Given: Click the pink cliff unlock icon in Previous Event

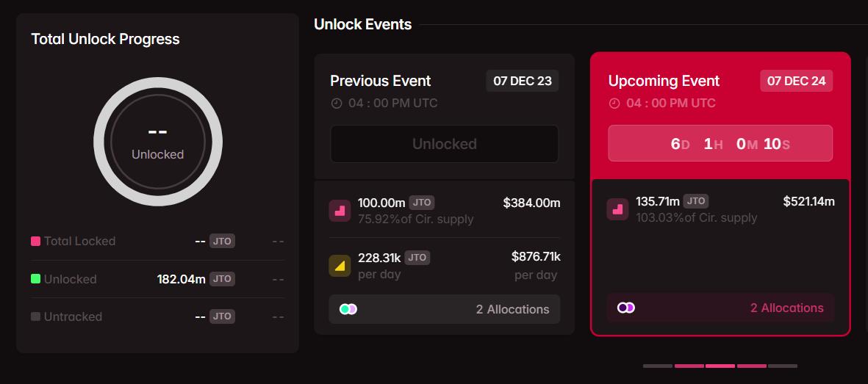Looking at the screenshot, I should (340, 211).
